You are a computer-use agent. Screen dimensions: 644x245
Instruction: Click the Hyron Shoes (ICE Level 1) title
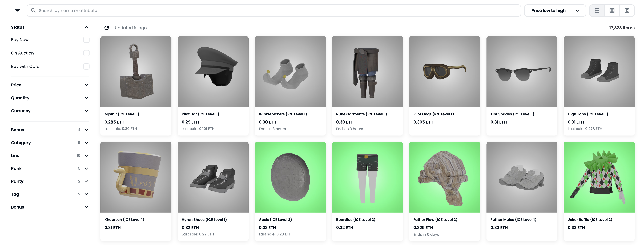pos(204,220)
